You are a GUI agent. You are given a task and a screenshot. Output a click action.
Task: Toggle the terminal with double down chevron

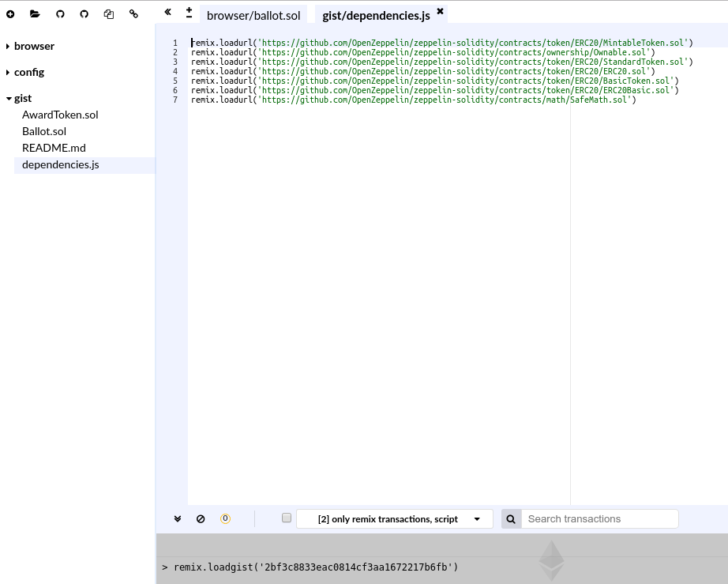178,519
